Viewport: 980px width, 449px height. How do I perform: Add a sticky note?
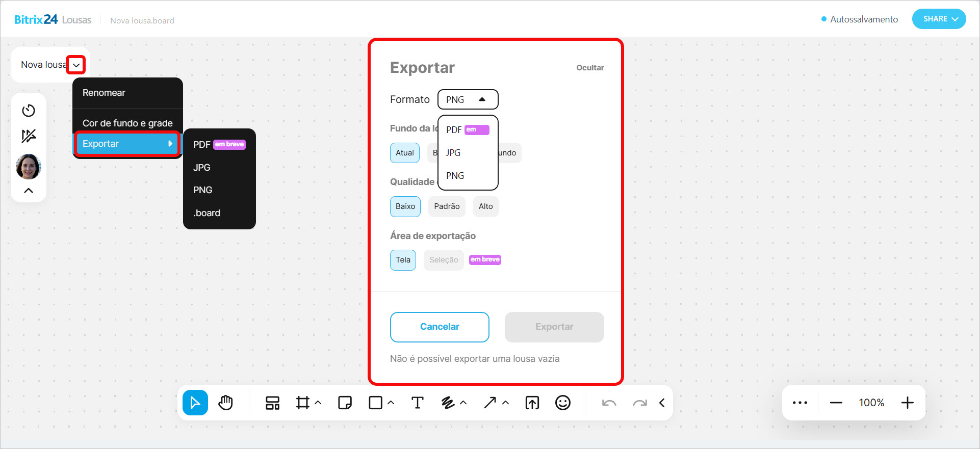point(345,403)
